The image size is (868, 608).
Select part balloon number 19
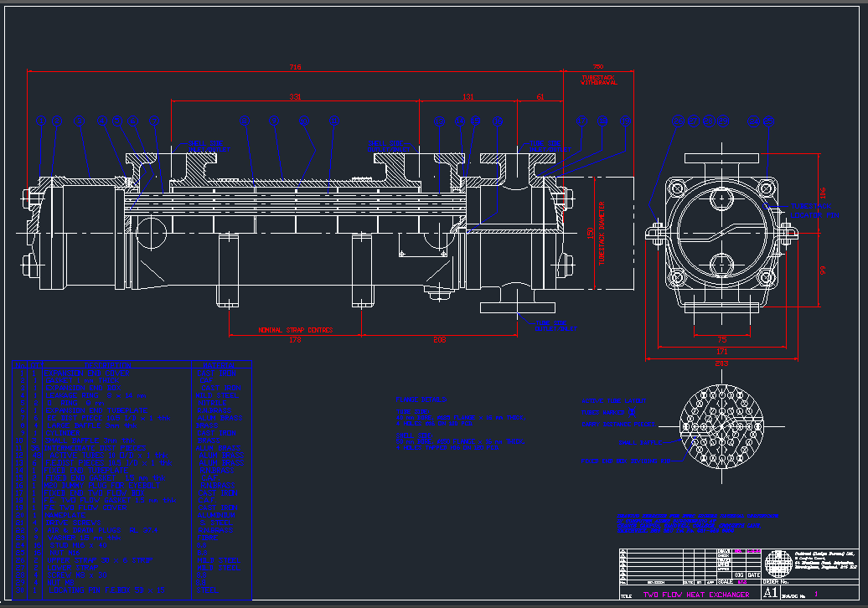pyautogui.click(x=624, y=121)
